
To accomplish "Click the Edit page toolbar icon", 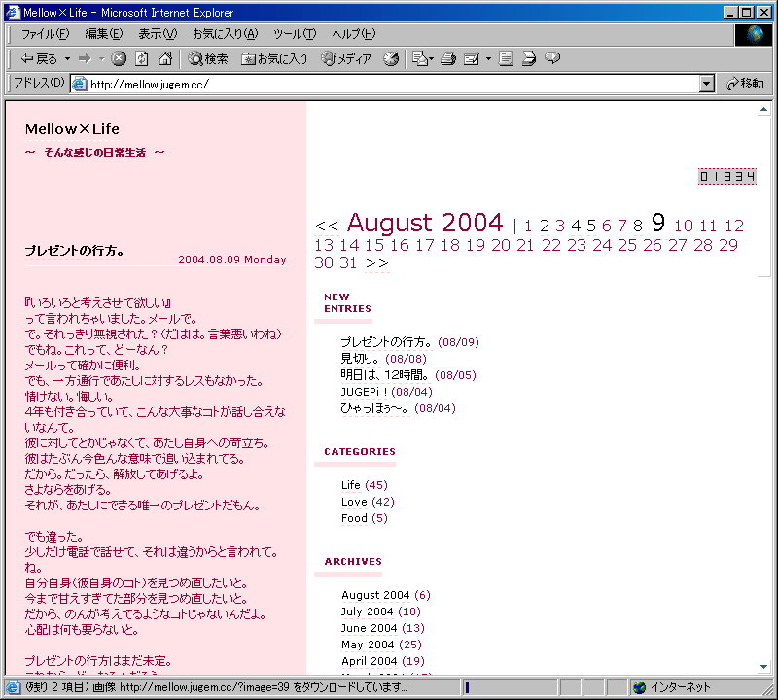I will [x=472, y=59].
